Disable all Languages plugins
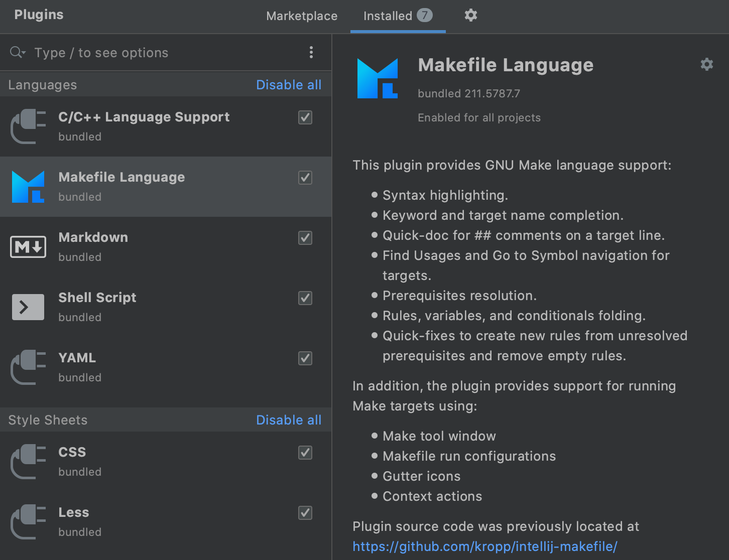Screen dimensions: 729x560 (289, 85)
